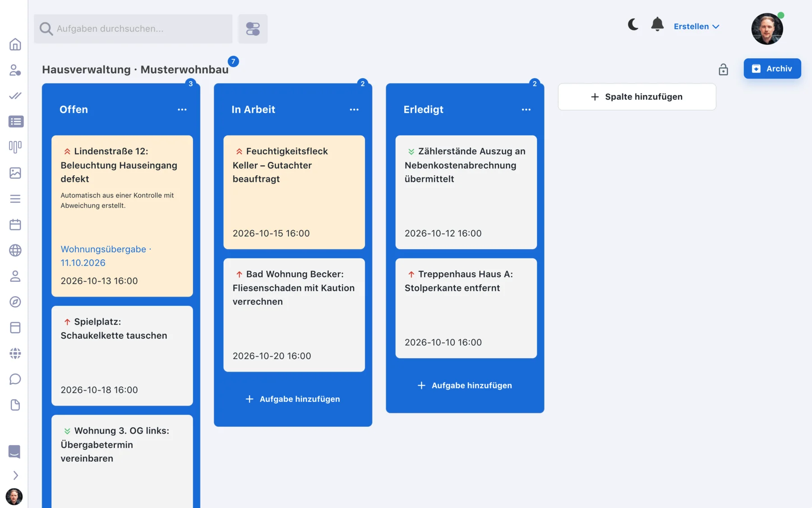Image resolution: width=812 pixels, height=508 pixels.
Task: Open Erledigt column options menu
Action: 526,109
